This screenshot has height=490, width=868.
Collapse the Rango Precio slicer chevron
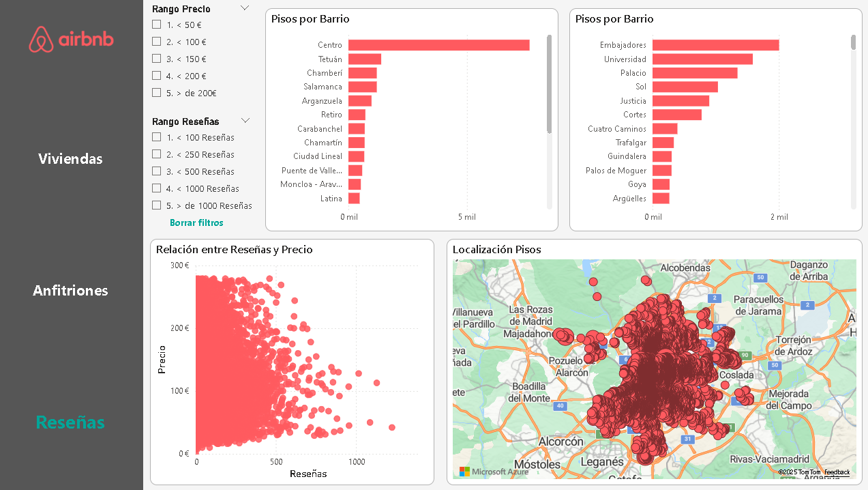coord(245,8)
